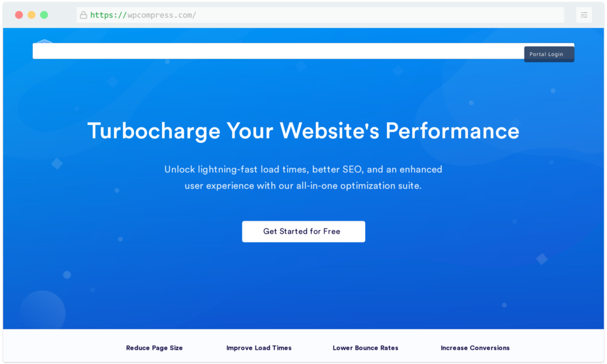Click the green maximize window dot
The height and width of the screenshot is (364, 607).
pyautogui.click(x=44, y=15)
